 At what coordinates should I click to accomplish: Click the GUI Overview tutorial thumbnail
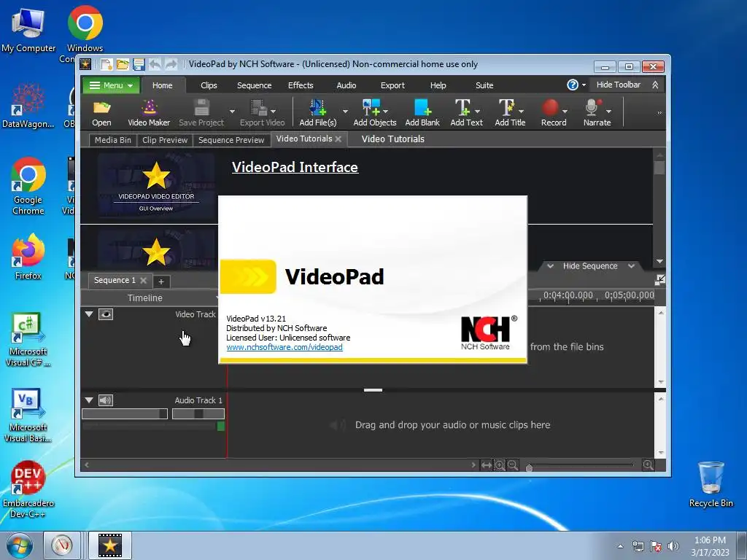pos(156,186)
